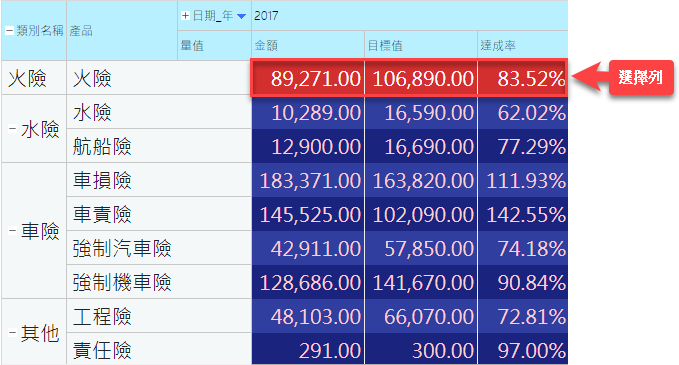Image resolution: width=679 pixels, height=365 pixels.
Task: Select the 責任險 product row
Action: coord(159,349)
